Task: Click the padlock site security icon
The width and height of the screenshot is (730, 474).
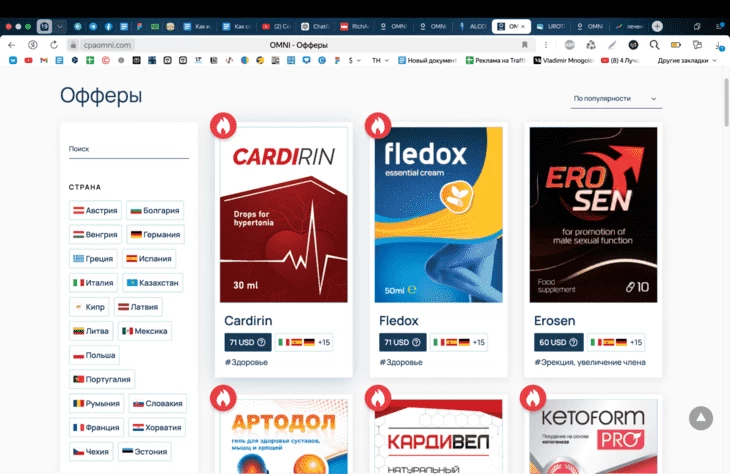Action: point(73,45)
